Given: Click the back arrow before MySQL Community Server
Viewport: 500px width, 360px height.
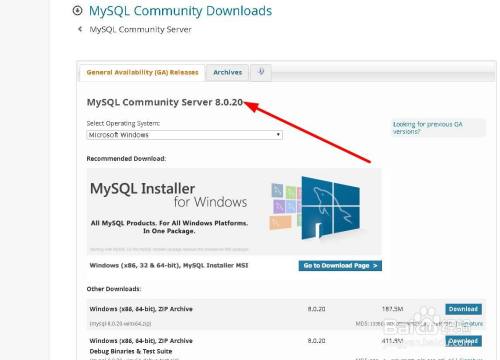Looking at the screenshot, I should point(80,29).
